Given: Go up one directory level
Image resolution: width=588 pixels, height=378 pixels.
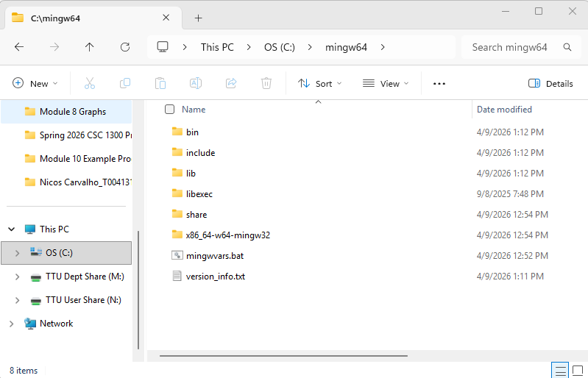Looking at the screenshot, I should tap(90, 47).
